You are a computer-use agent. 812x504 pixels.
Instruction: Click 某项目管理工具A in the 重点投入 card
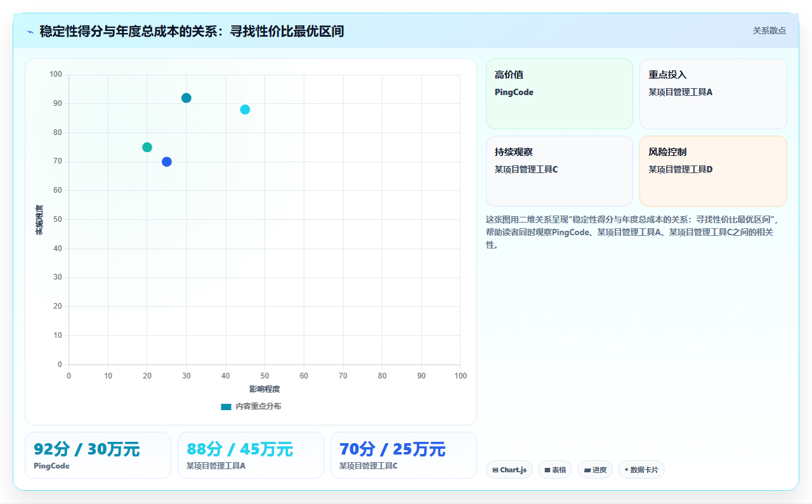pyautogui.click(x=681, y=92)
